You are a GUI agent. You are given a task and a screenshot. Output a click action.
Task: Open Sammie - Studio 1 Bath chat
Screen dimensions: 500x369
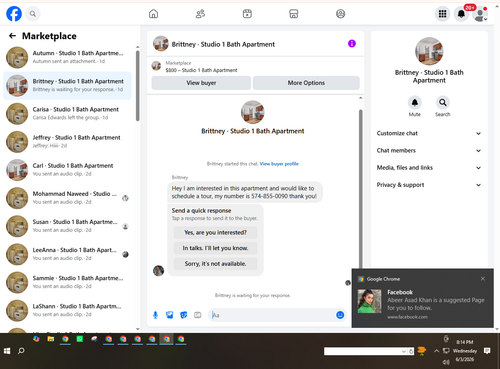67,282
